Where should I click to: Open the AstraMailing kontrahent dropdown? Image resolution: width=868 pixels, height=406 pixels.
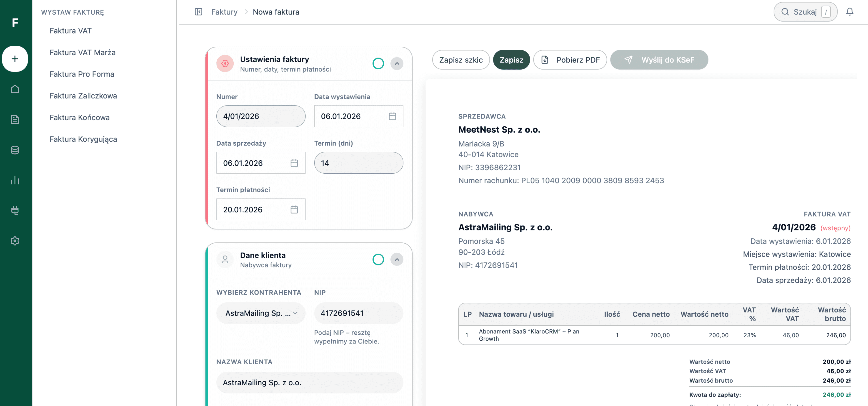point(261,313)
